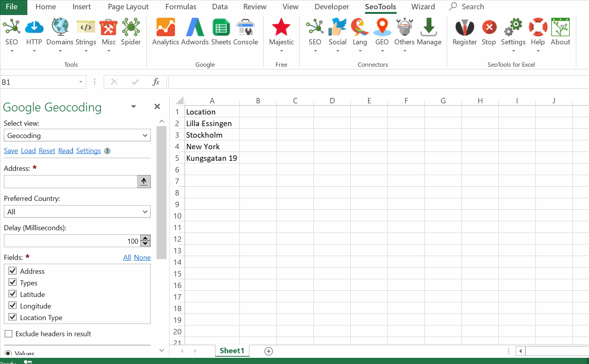Click Manage connectors download icon
This screenshot has width=589, height=364.
pyautogui.click(x=429, y=27)
